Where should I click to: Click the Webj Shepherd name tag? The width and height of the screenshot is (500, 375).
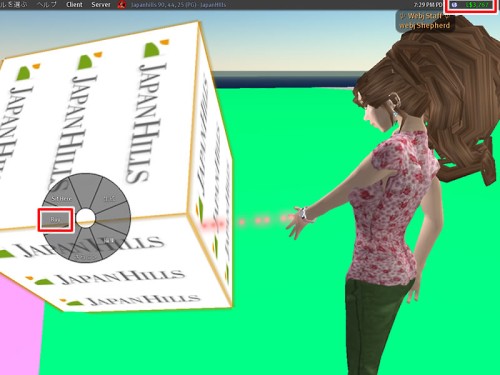[x=424, y=21]
